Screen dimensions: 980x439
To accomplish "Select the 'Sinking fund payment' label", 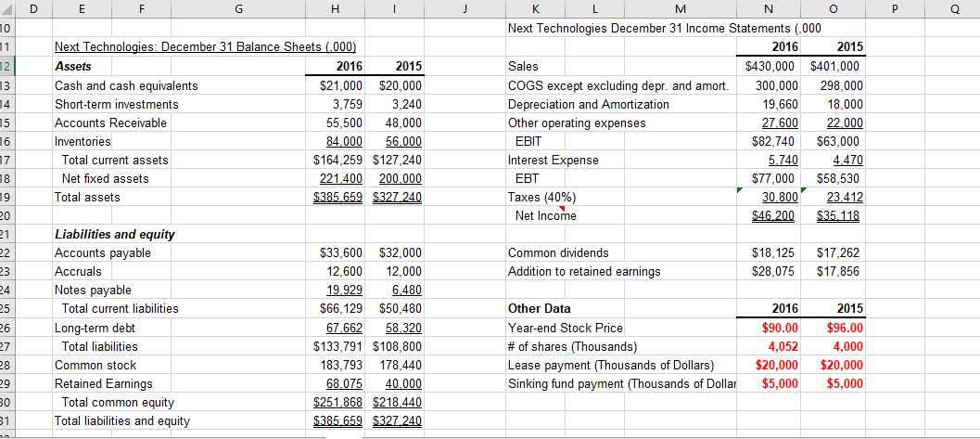I will (x=621, y=383).
